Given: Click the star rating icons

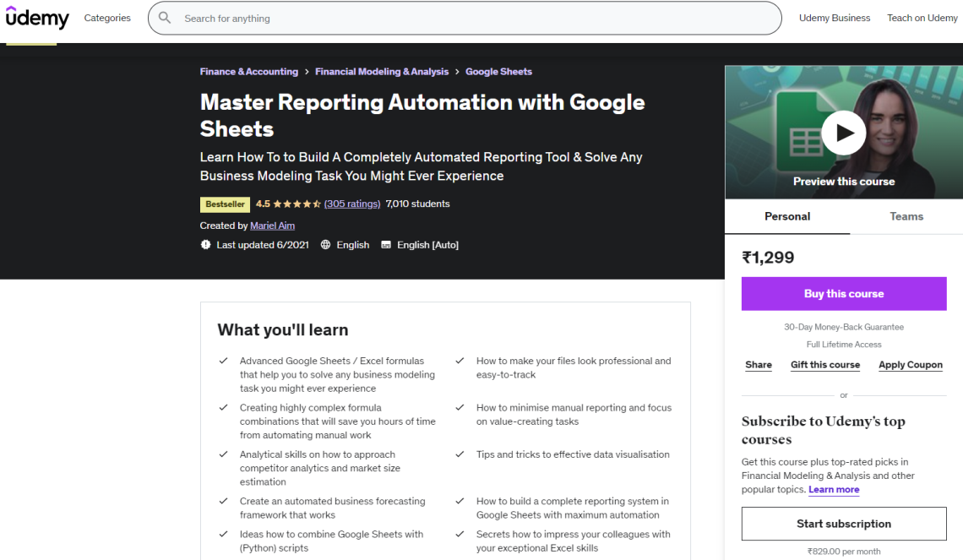Looking at the screenshot, I should tap(297, 204).
